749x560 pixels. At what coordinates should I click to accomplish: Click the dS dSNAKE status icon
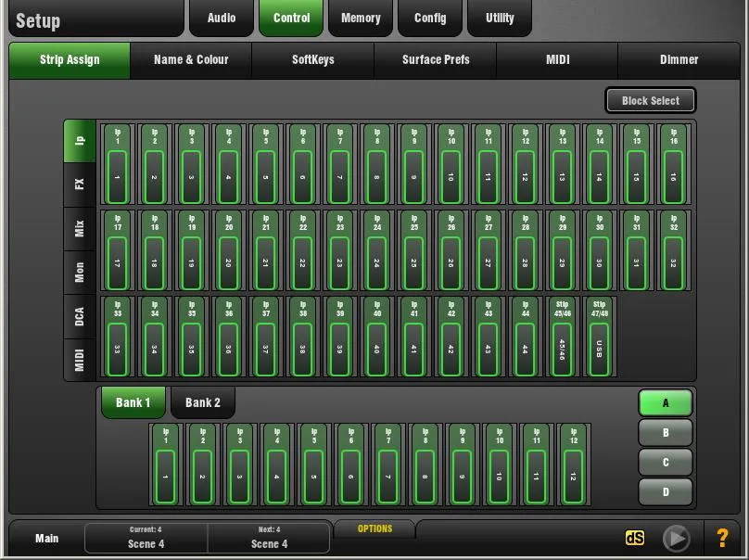tap(634, 538)
